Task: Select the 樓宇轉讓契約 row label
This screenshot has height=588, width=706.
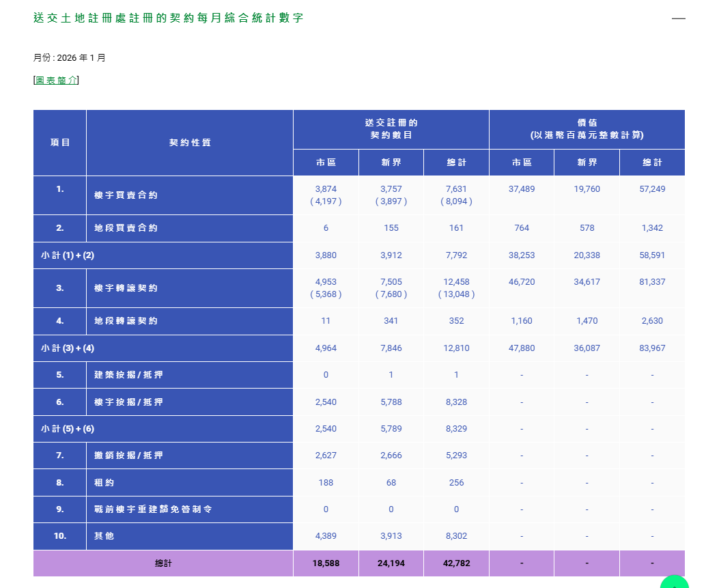Action: click(x=126, y=288)
